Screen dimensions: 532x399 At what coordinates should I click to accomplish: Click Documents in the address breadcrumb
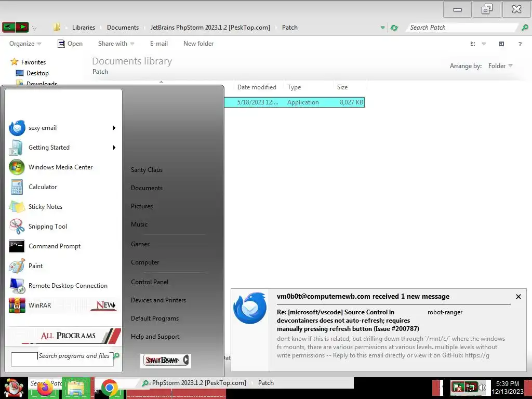[x=123, y=28]
